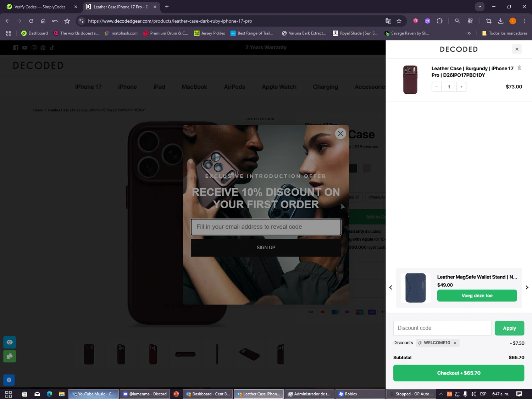Open matohash.com bookmark
Viewport: 532px width, 399px height.
[121, 33]
